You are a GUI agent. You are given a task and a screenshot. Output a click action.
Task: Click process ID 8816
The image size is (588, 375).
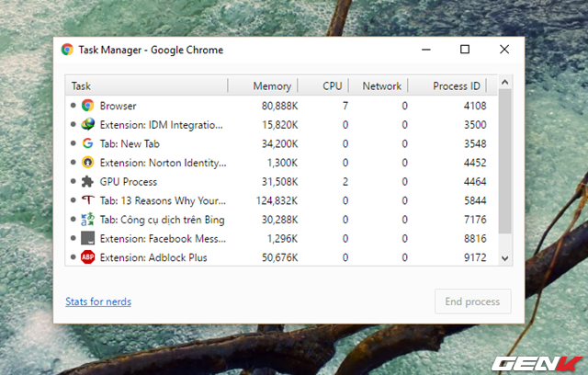(475, 239)
